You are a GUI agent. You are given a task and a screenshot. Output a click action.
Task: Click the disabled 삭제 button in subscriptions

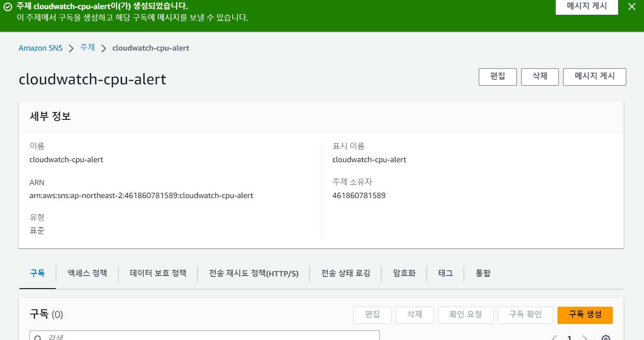click(x=414, y=315)
